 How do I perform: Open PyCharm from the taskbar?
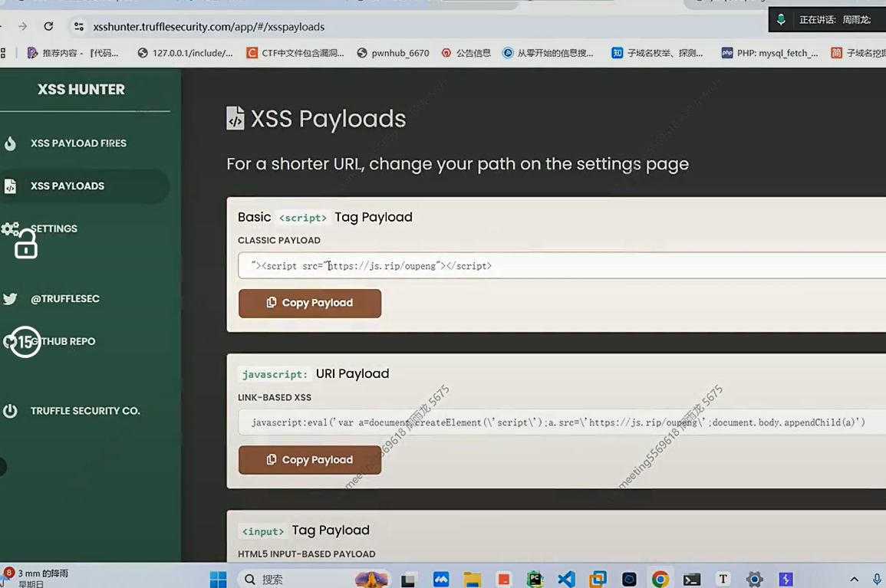coord(535,580)
